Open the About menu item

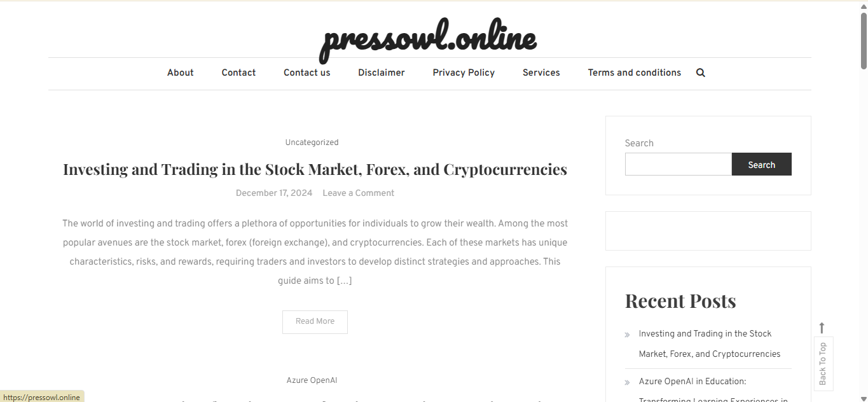click(181, 73)
